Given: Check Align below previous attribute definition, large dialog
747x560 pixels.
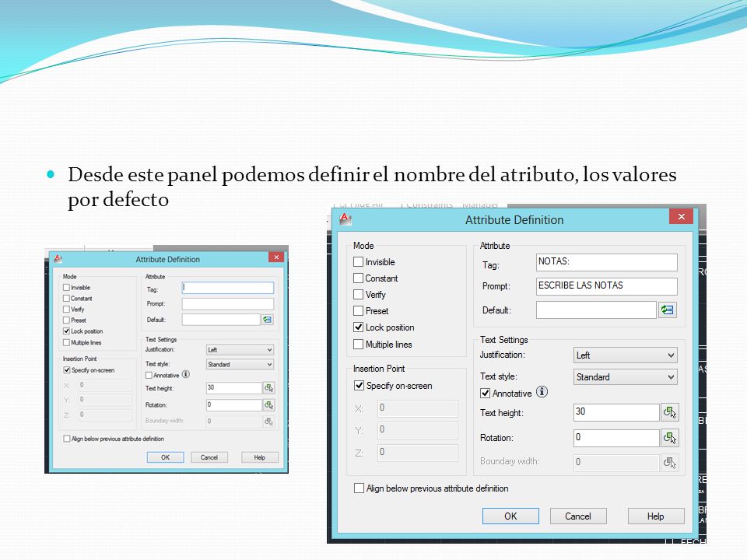Looking at the screenshot, I should (x=359, y=488).
